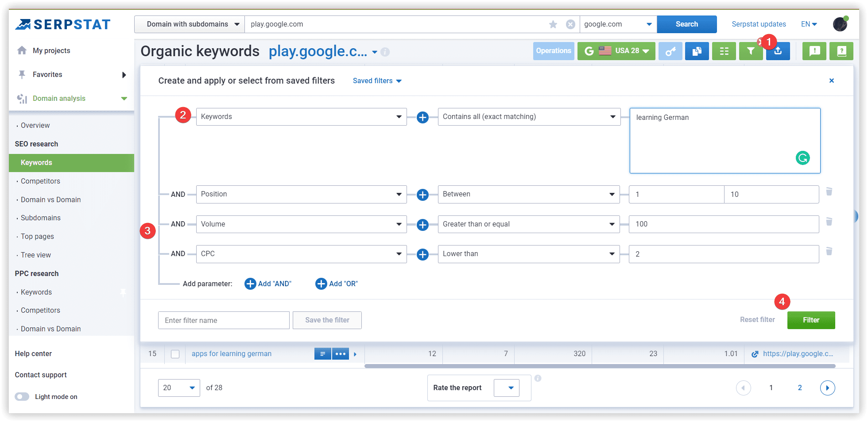Open My projects in sidebar
Image resolution: width=868 pixels, height=422 pixels.
tap(51, 51)
